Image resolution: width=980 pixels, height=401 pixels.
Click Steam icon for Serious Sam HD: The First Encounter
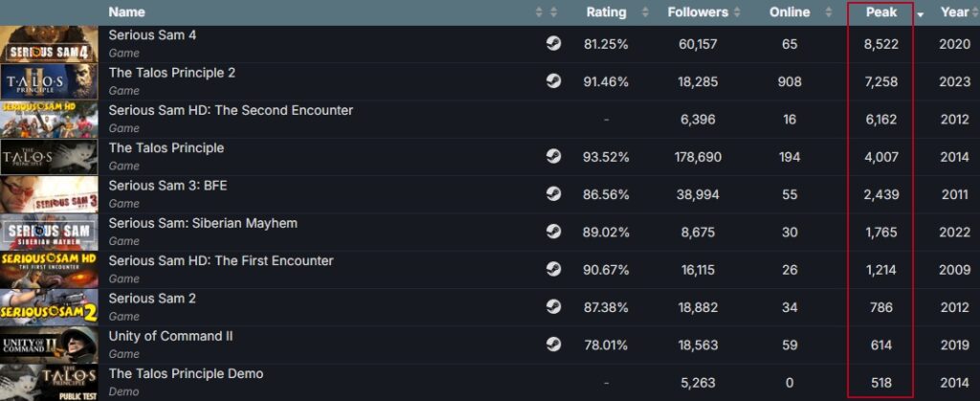pyautogui.click(x=553, y=269)
